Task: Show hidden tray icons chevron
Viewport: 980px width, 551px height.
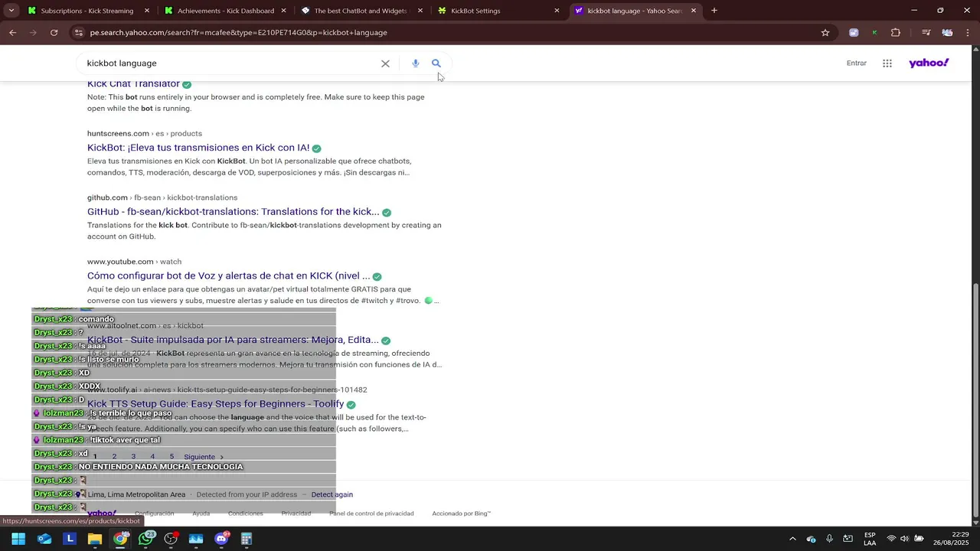Action: click(792, 539)
